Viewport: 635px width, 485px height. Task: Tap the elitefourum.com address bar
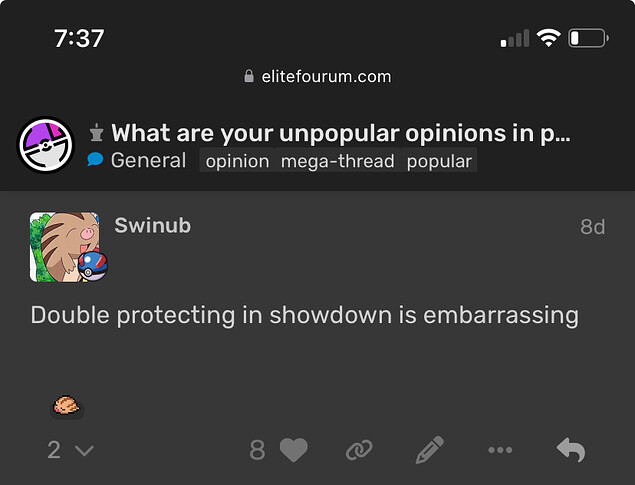click(318, 76)
